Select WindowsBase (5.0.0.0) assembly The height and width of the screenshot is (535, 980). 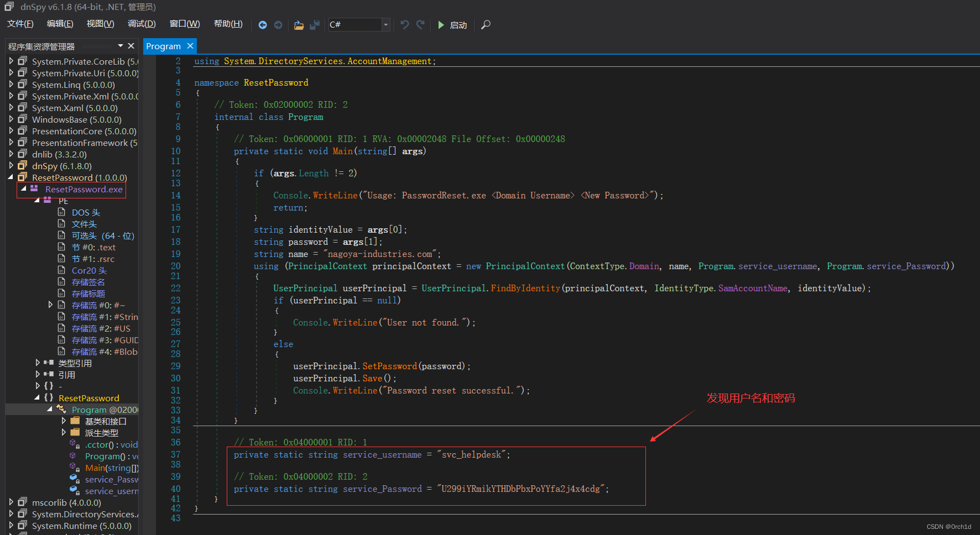pyautogui.click(x=77, y=119)
